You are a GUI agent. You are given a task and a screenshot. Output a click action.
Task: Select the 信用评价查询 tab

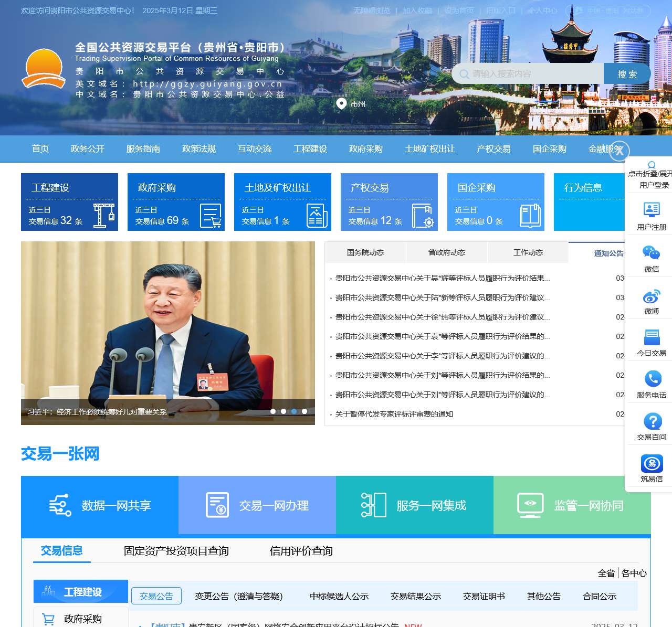pyautogui.click(x=301, y=551)
